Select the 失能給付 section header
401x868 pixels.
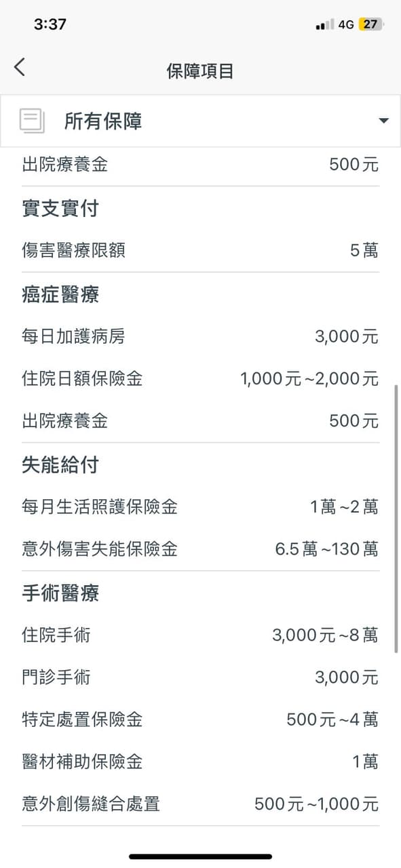[x=60, y=465]
